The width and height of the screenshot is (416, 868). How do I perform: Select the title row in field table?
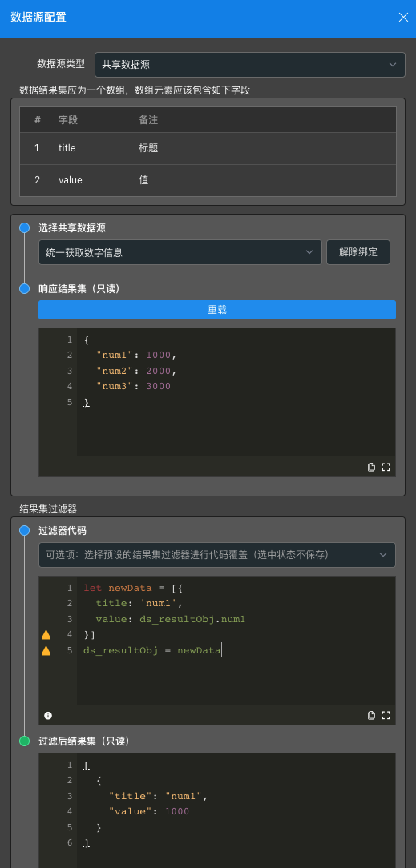[208, 148]
